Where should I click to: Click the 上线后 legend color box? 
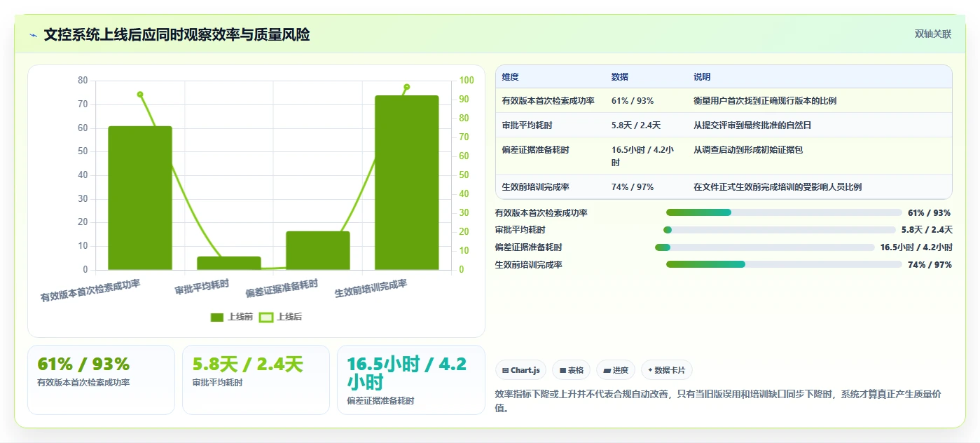[266, 318]
